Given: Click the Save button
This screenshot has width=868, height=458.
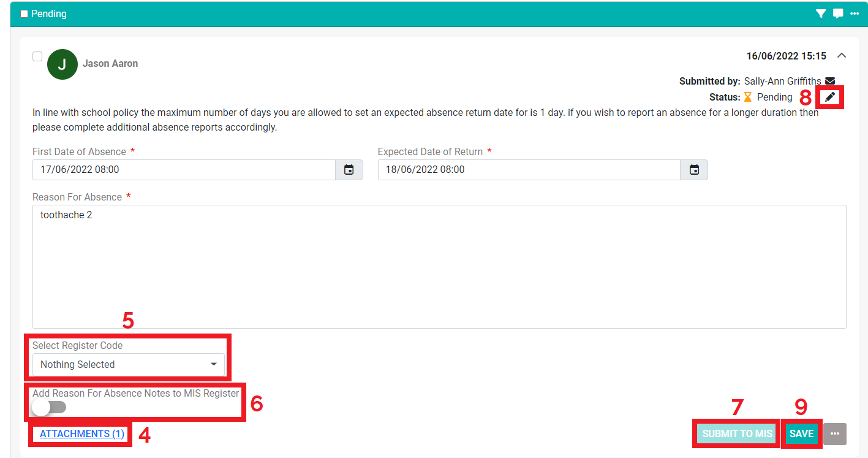Looking at the screenshot, I should click(801, 433).
